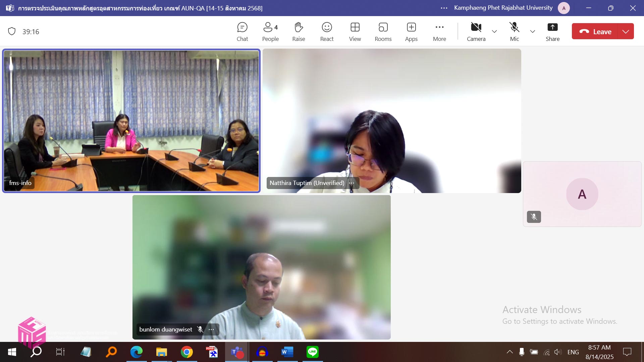
Task: Share your screen content
Action: point(552,32)
